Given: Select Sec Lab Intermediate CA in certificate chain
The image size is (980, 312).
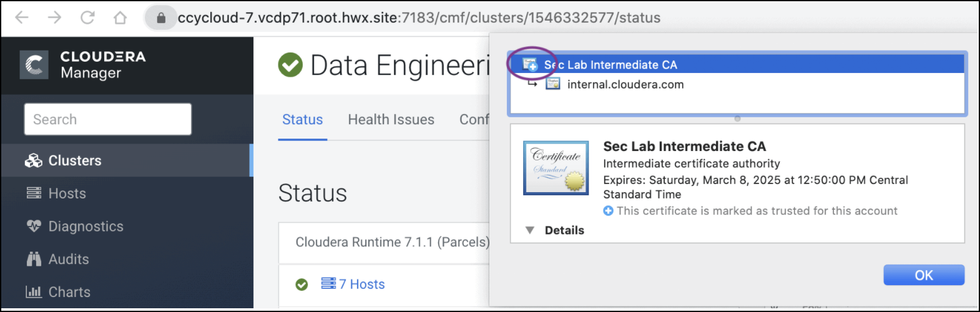Looking at the screenshot, I should (610, 65).
